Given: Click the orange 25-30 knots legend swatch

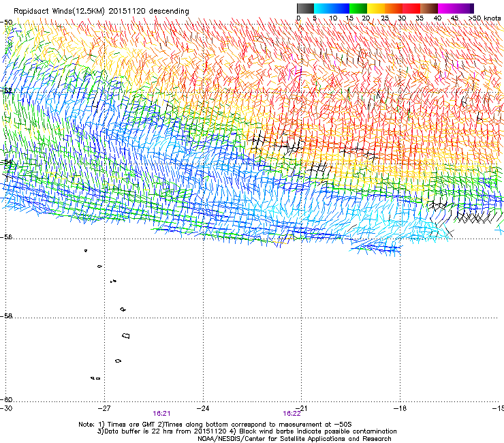Looking at the screenshot, I should coord(394,8).
